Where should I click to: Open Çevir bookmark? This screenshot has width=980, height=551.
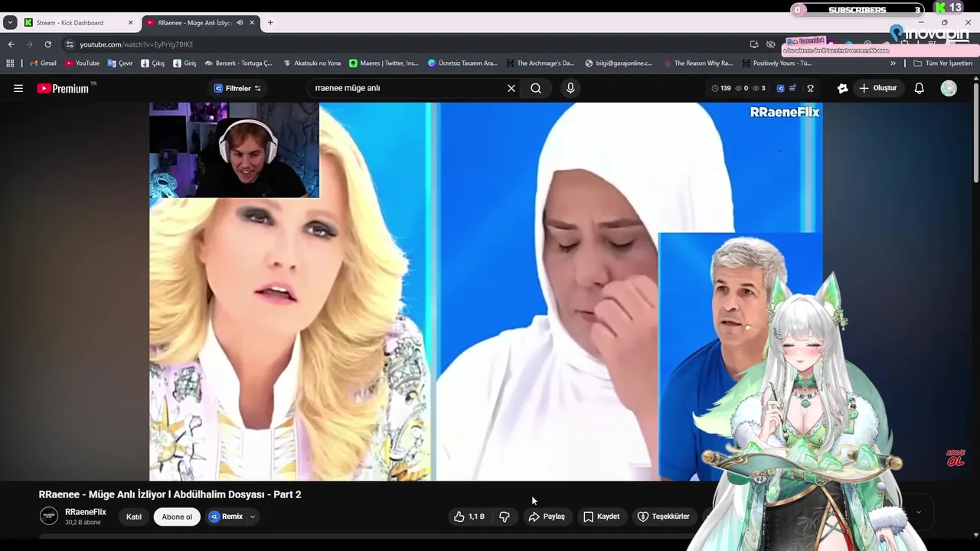tap(120, 64)
